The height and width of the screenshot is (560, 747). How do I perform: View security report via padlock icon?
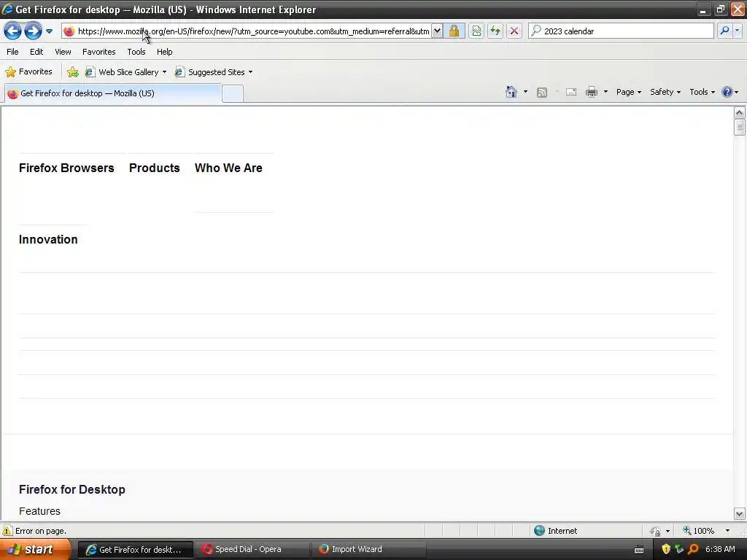454,31
